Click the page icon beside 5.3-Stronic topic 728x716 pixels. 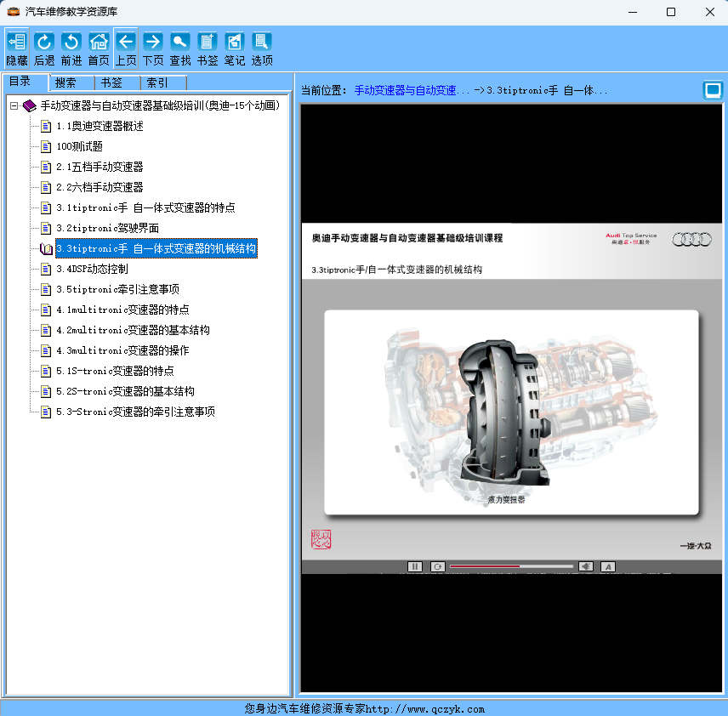click(x=46, y=412)
